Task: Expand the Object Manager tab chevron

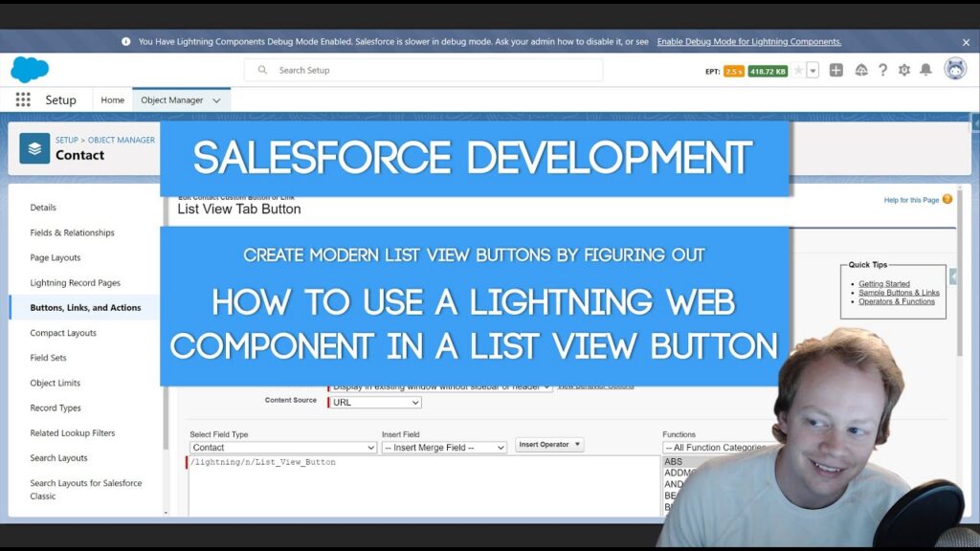Action: (x=216, y=100)
